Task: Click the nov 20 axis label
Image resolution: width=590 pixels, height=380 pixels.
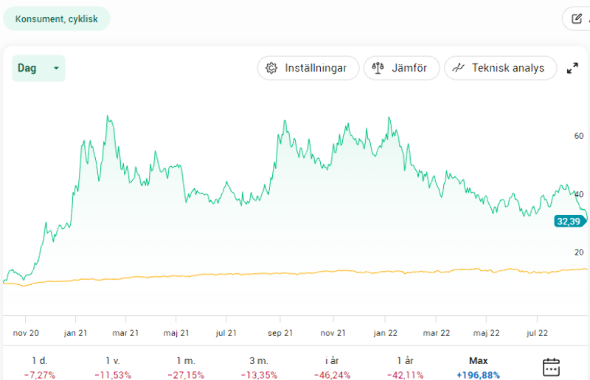Action: (26, 333)
